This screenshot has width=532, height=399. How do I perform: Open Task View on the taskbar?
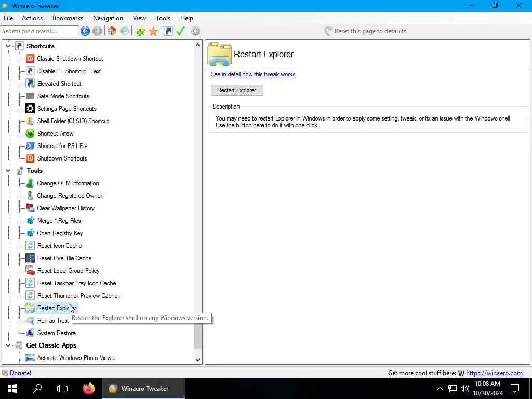point(62,389)
